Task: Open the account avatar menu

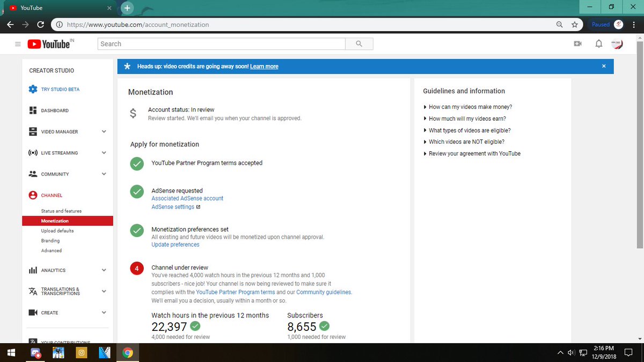Action: (617, 44)
